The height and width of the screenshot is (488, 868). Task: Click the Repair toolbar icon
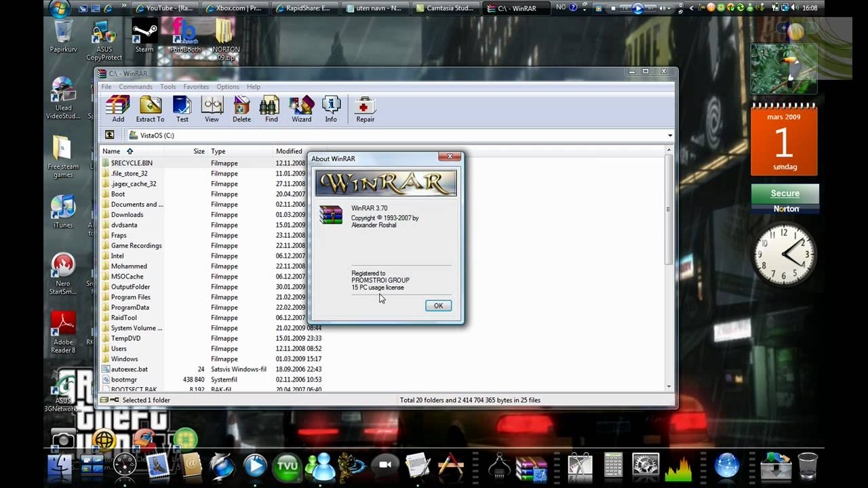click(366, 109)
